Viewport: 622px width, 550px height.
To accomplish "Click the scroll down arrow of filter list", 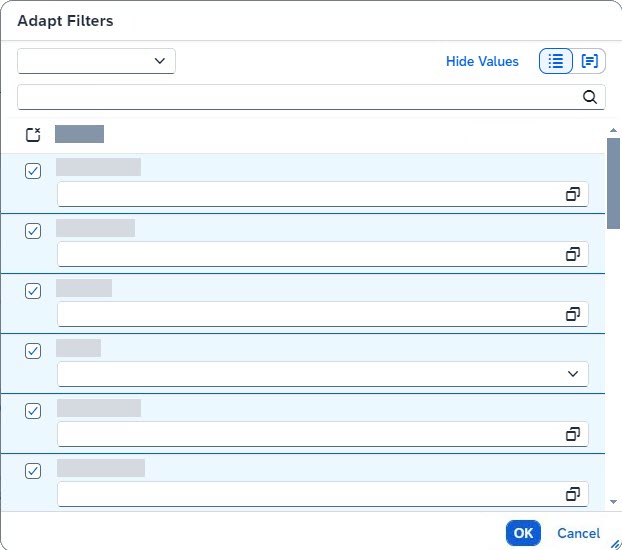I will coord(613,501).
